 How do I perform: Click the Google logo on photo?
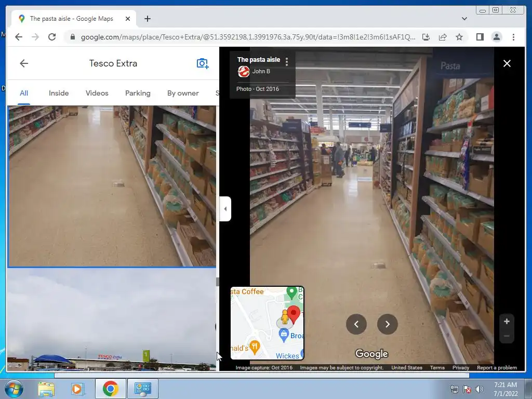[371, 354]
